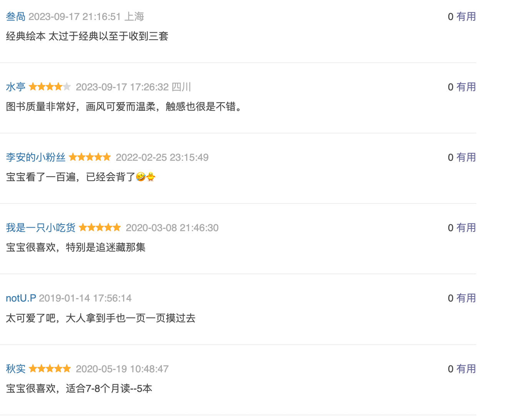Click 秋实's five-star rating icon

[x=50, y=368]
